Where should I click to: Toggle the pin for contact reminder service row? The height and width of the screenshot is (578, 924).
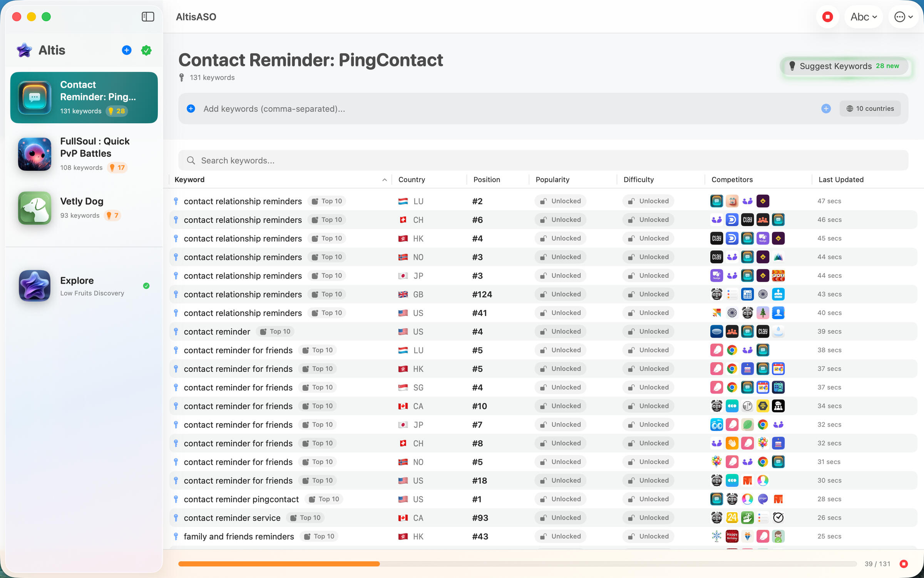tap(176, 518)
